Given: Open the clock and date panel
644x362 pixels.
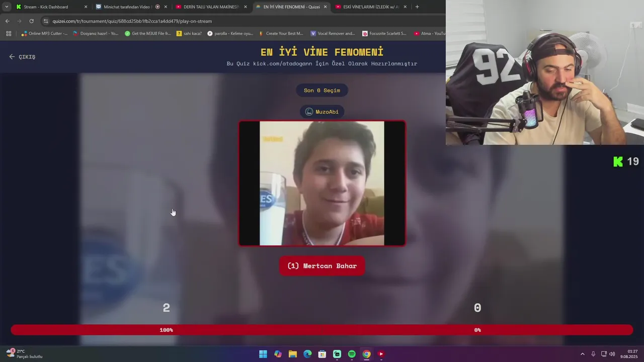Looking at the screenshot, I should click(629, 354).
